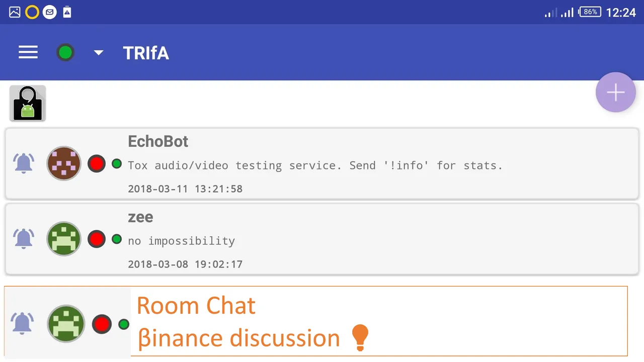Click the Room Chat green pixel avatar
This screenshot has width=644, height=362.
coord(66,324)
